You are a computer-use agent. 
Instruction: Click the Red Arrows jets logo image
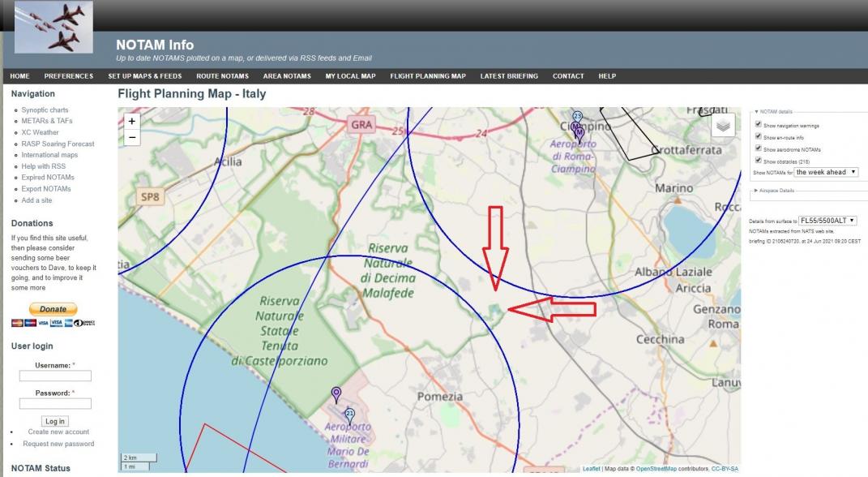click(x=53, y=27)
